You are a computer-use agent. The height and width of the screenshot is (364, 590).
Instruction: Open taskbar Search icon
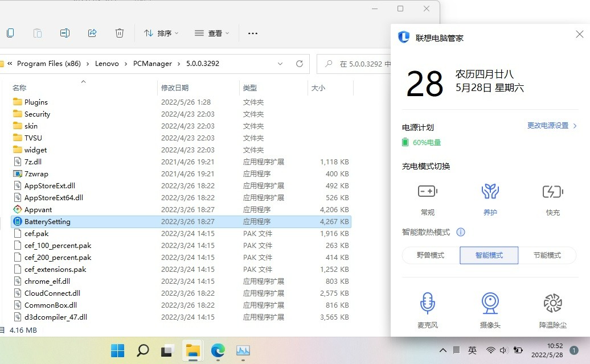142,350
